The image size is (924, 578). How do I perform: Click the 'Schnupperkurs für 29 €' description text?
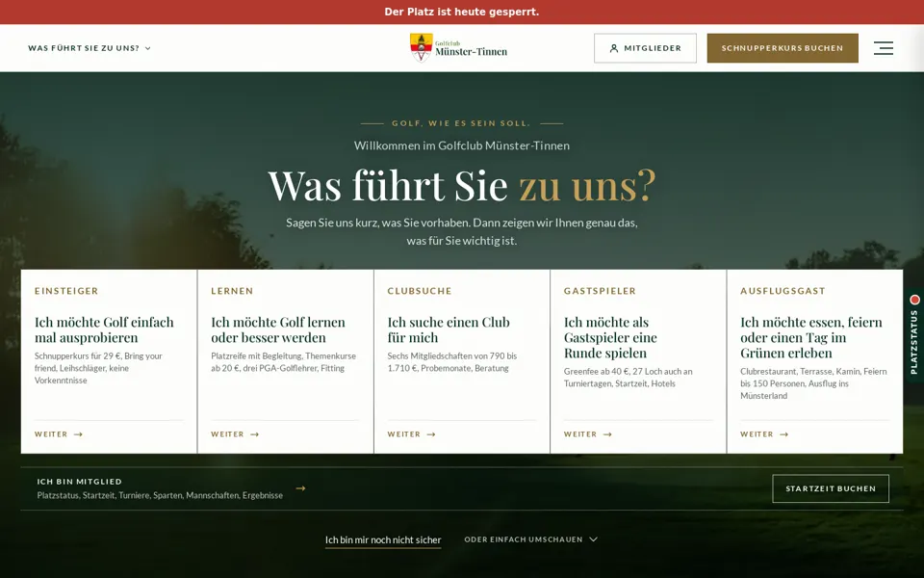98,368
